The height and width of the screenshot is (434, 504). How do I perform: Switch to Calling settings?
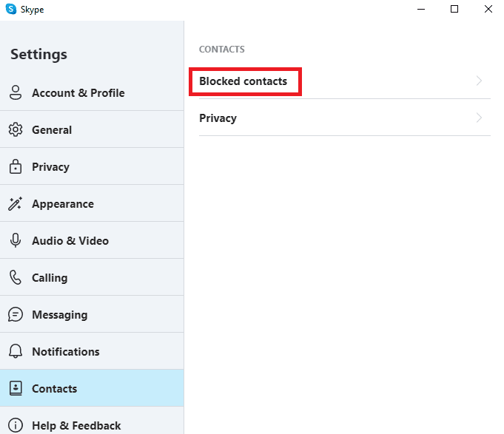tap(92, 277)
